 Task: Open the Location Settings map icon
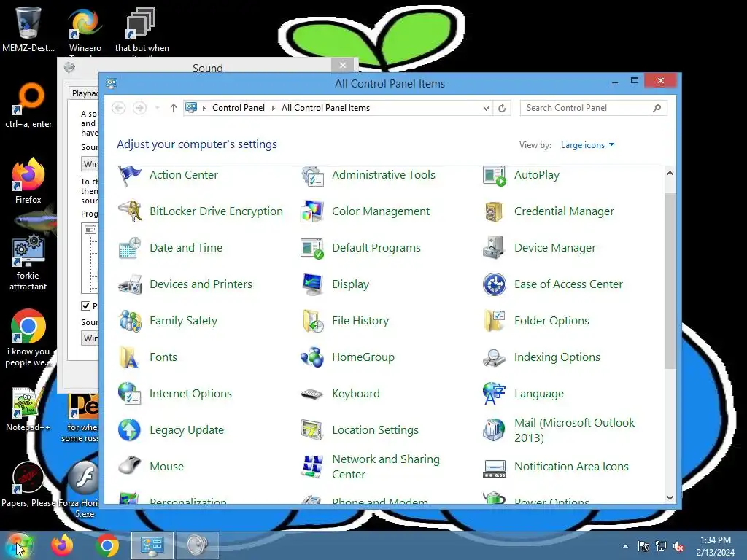(312, 430)
